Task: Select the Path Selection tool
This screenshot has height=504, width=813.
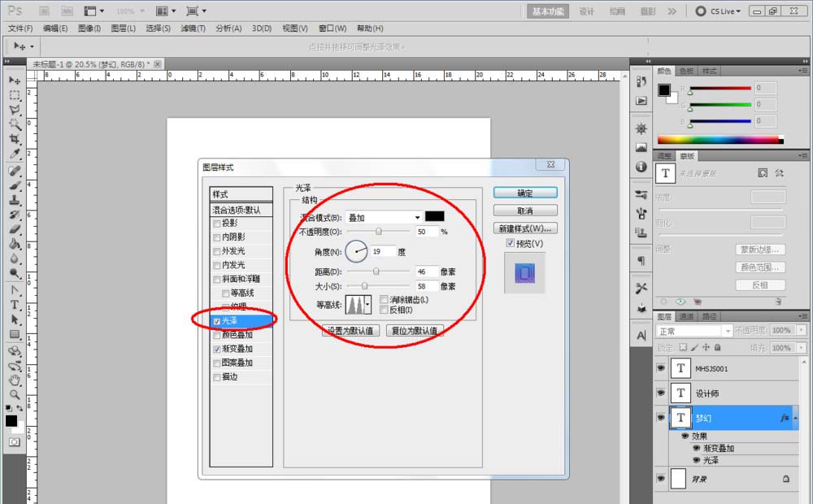Action: (x=15, y=319)
